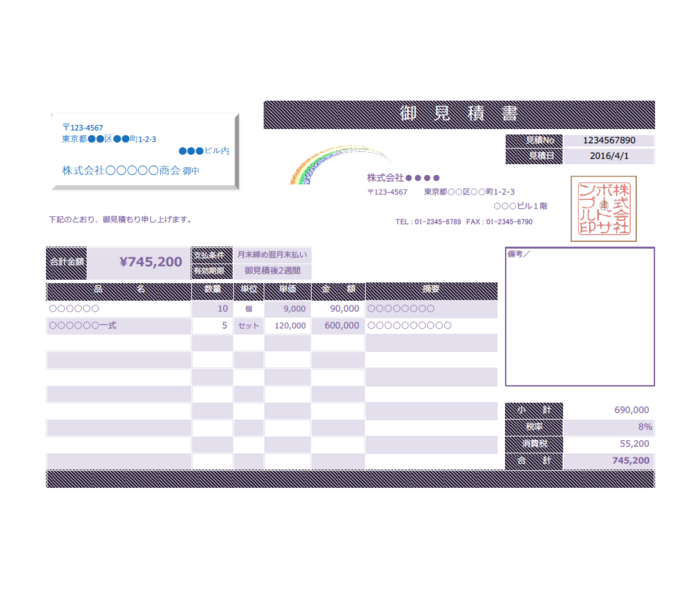
Task: Click the 備考 remarks box
Action: coord(580,316)
